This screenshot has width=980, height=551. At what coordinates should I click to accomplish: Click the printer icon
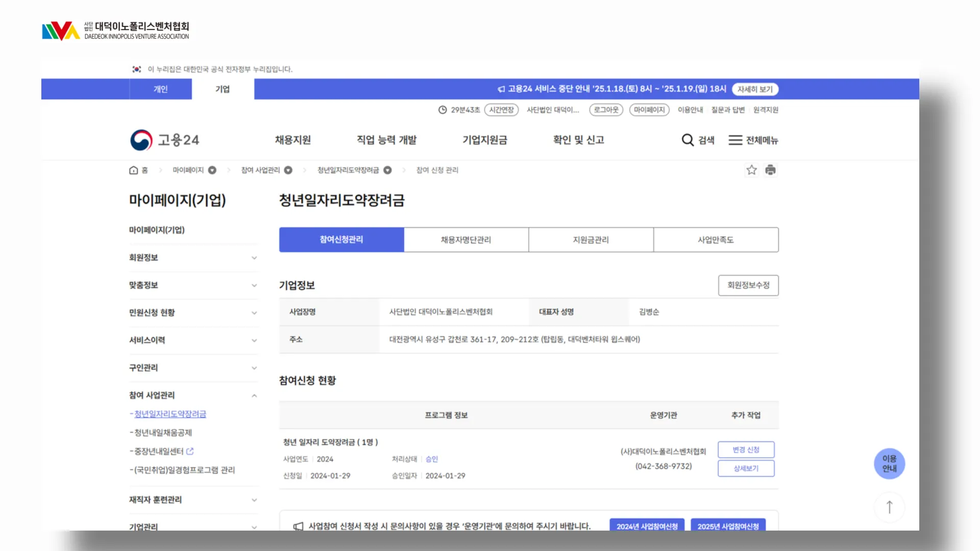click(x=770, y=170)
